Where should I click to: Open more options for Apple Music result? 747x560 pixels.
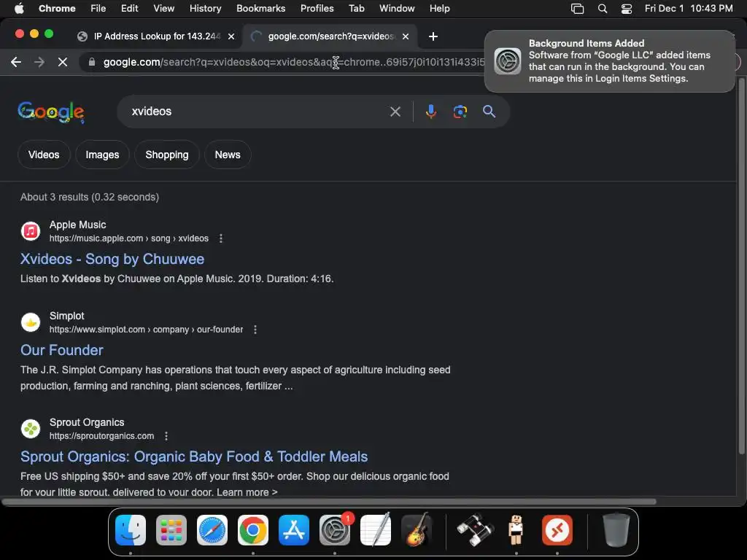click(x=220, y=238)
